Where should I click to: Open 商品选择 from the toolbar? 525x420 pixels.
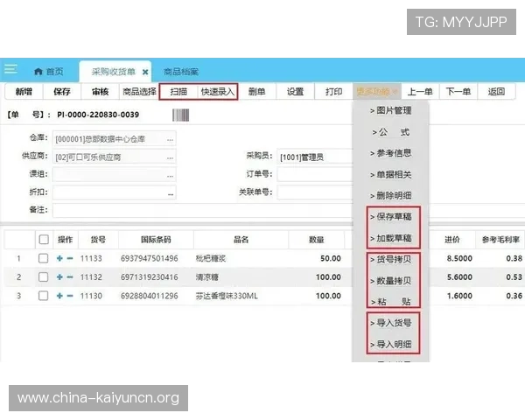[139, 91]
